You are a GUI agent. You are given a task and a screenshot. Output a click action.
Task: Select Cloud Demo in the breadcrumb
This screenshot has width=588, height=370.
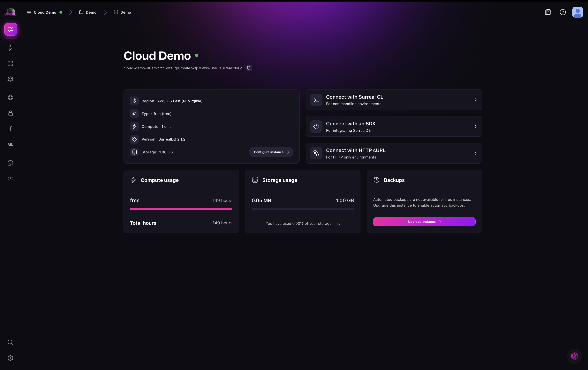(x=45, y=12)
